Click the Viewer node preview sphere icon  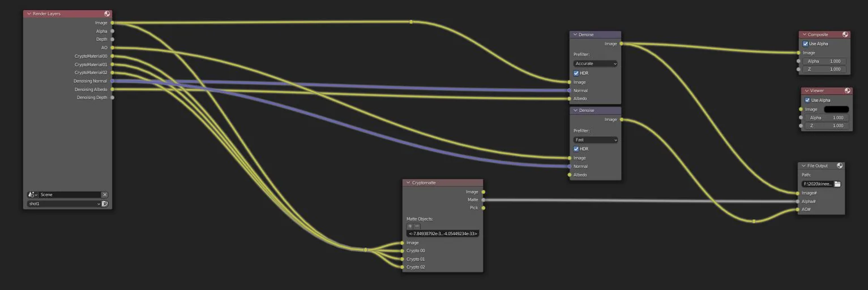(848, 90)
